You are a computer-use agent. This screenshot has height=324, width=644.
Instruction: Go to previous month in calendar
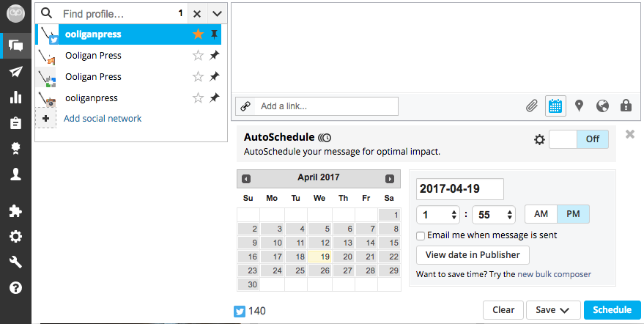pos(246,179)
